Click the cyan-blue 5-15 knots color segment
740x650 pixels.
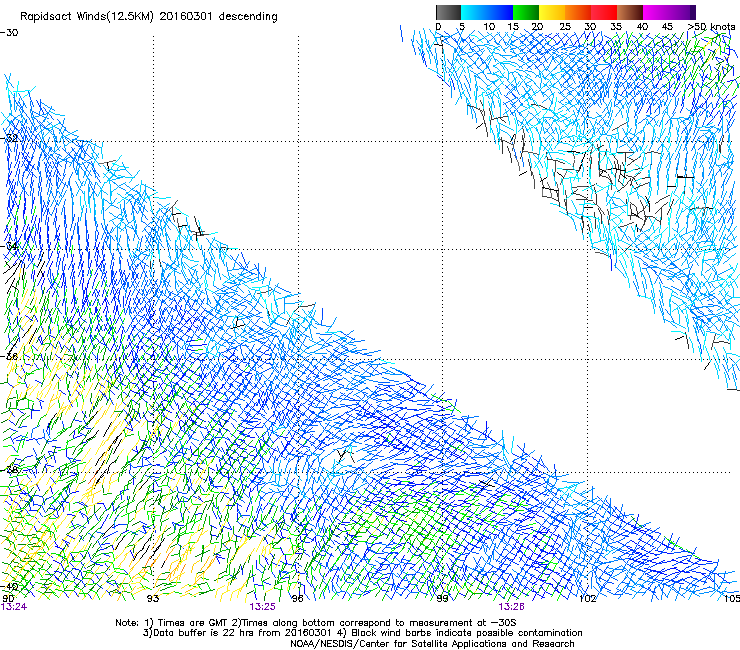point(487,12)
